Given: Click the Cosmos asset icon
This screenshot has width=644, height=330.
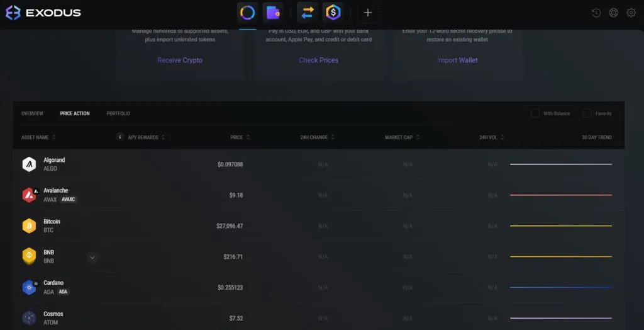Looking at the screenshot, I should [29, 318].
